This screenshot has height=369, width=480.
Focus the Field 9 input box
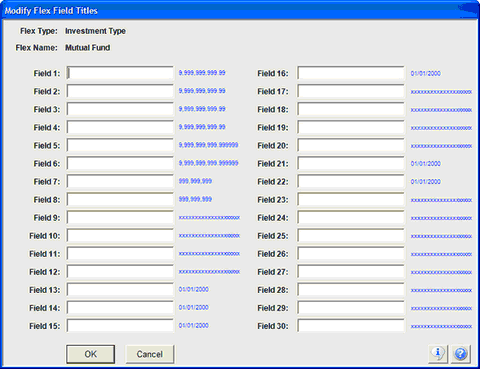120,217
